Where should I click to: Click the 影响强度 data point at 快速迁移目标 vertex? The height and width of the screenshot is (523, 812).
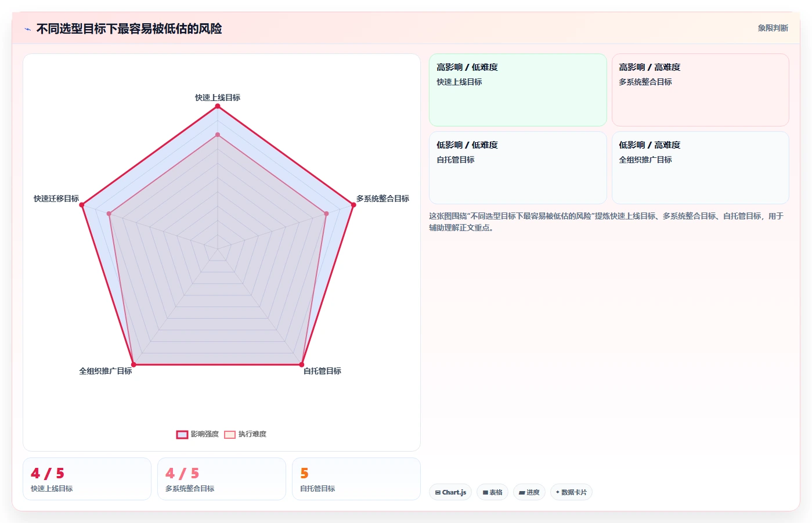point(82,205)
